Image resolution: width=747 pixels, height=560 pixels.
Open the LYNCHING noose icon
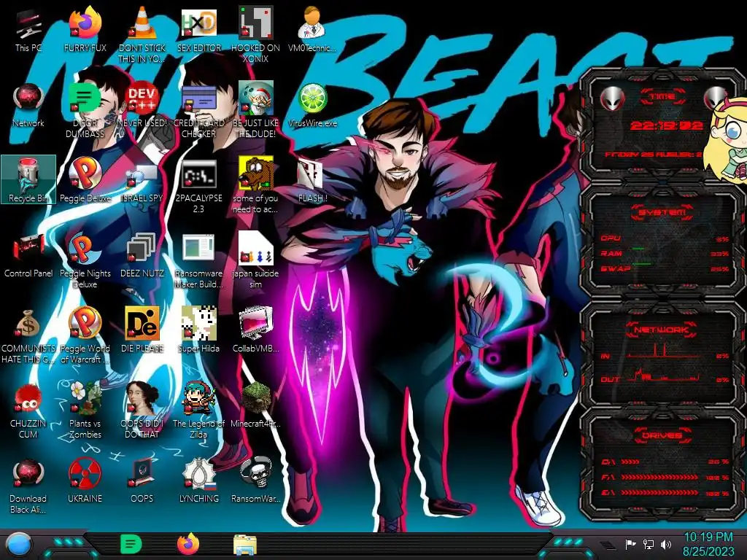pos(198,481)
